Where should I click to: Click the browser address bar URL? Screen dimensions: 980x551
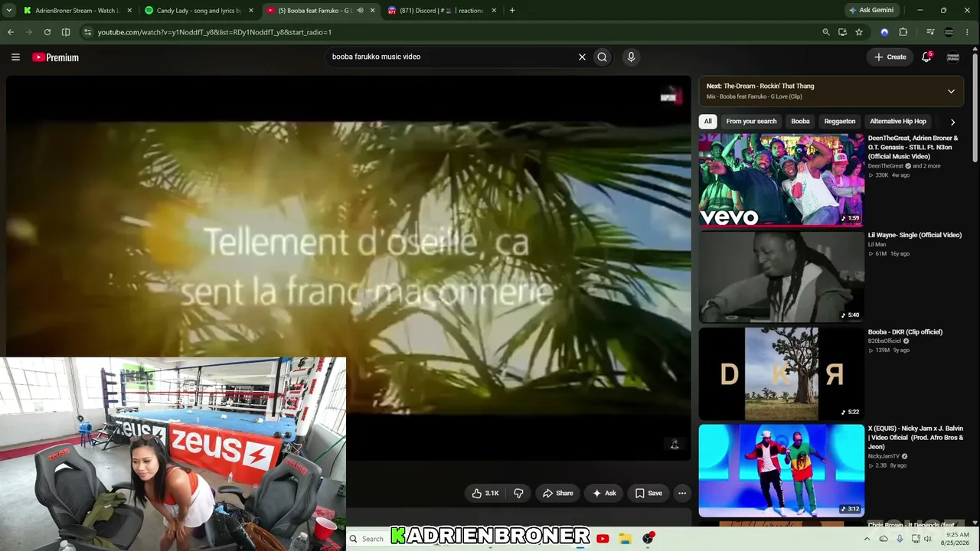pos(214,32)
